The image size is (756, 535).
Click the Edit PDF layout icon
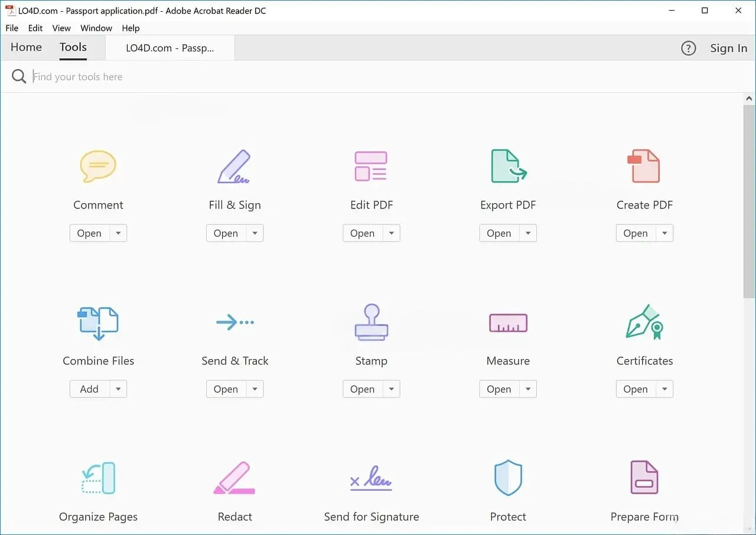coord(371,166)
